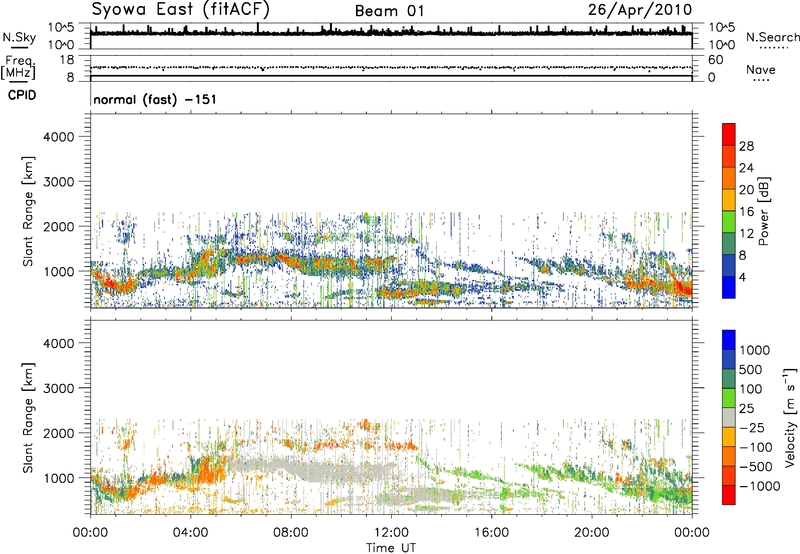Click the '24' label on Power colorbar
Image resolution: width=800 pixels, height=554 pixels.
(x=746, y=168)
